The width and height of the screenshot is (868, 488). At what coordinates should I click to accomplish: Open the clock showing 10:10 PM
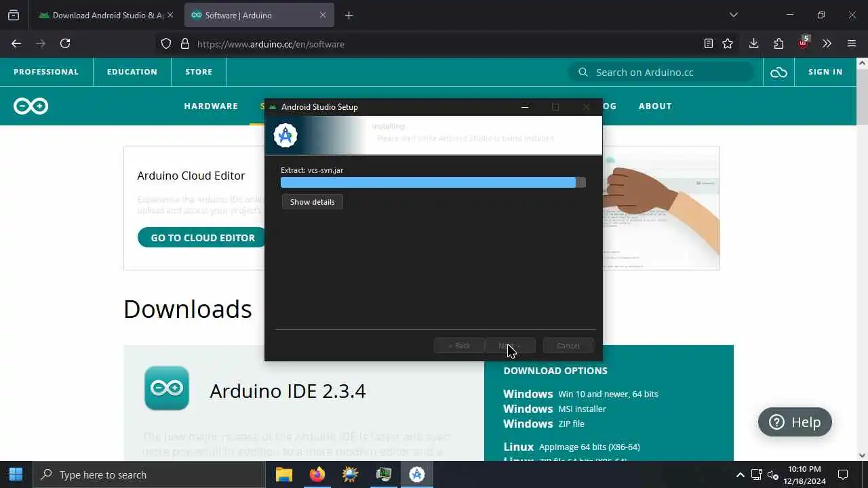[805, 474]
